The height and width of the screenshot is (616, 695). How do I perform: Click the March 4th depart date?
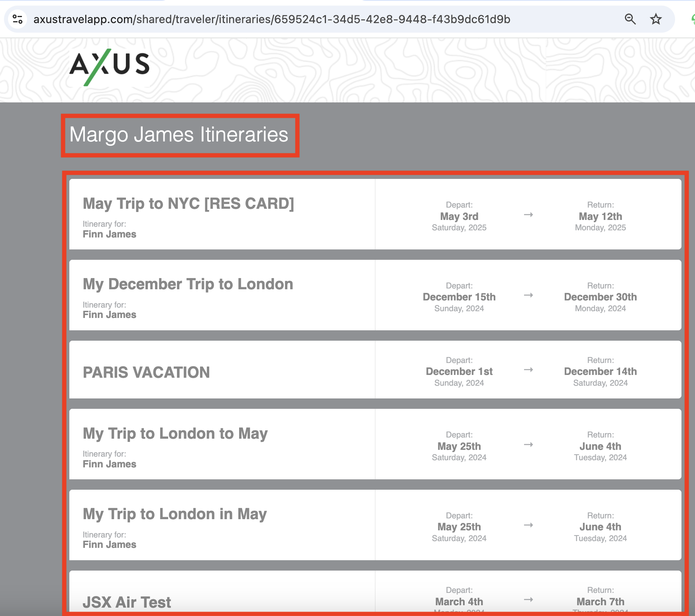459,602
